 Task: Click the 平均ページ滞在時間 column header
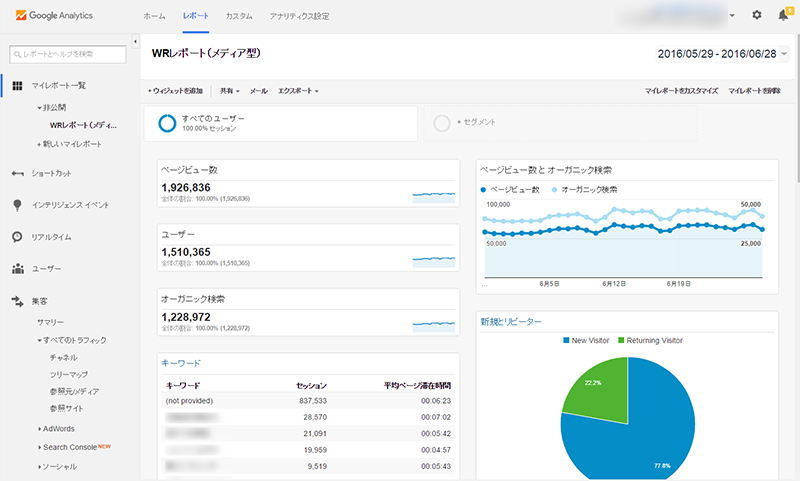click(x=417, y=386)
